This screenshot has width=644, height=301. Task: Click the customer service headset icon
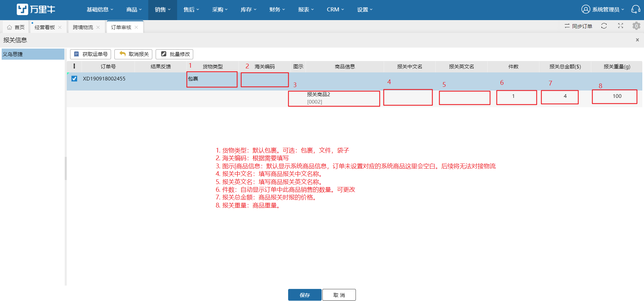click(x=636, y=9)
